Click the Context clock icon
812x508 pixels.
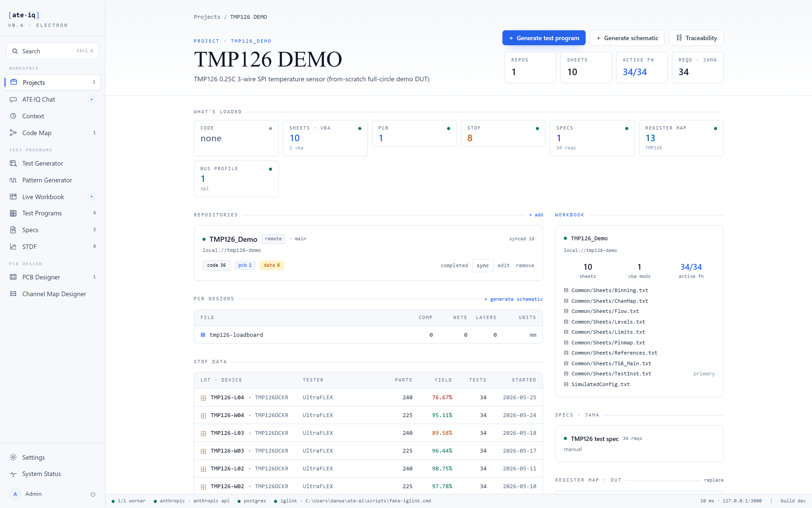click(x=13, y=116)
